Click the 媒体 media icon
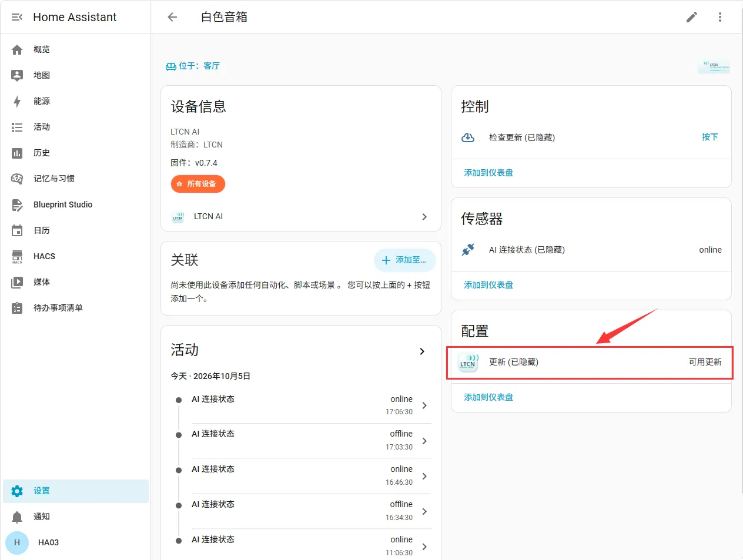The height and width of the screenshot is (560, 743). pyautogui.click(x=17, y=283)
